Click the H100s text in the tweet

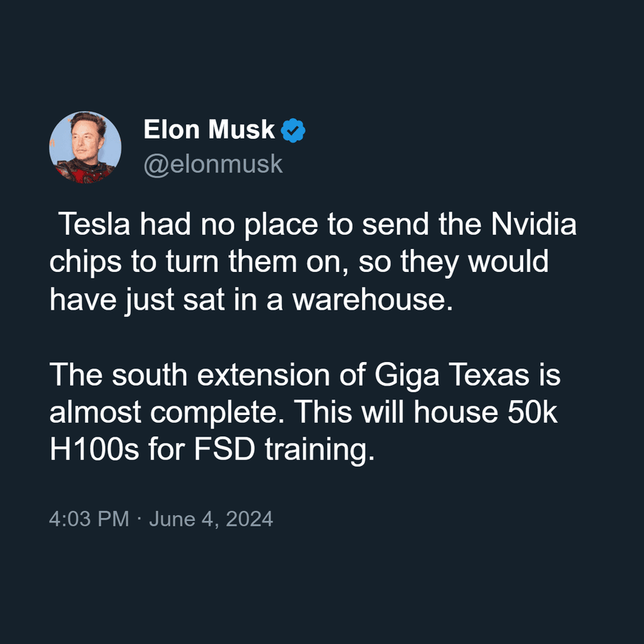click(x=94, y=449)
